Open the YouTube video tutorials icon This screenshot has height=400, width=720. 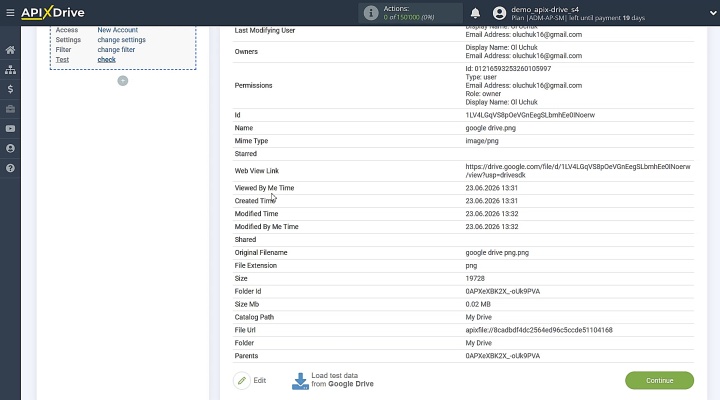[x=10, y=129]
